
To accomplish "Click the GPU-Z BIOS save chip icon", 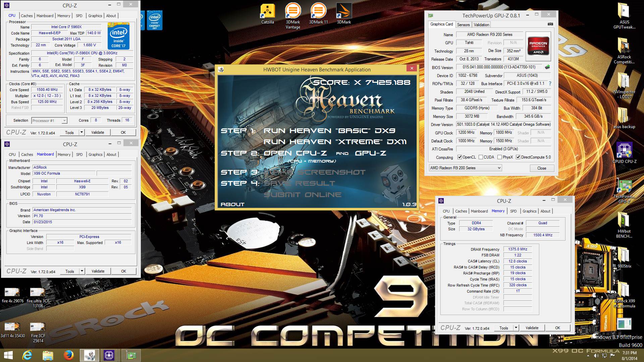I will pos(547,67).
